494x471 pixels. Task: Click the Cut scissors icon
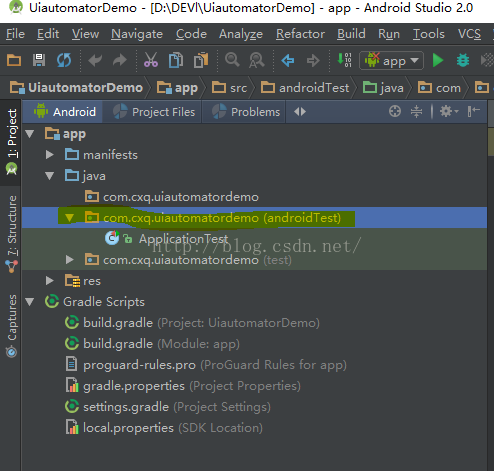tap(151, 60)
